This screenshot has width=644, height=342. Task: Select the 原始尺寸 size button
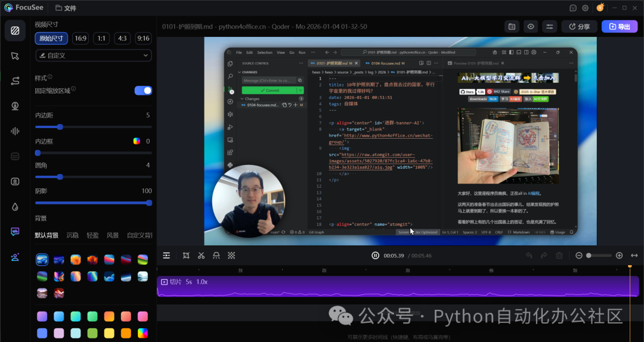(x=51, y=38)
